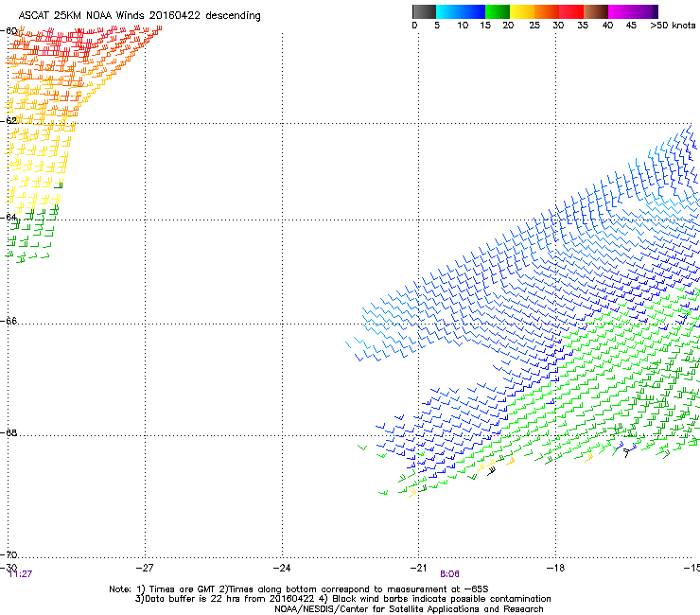700x615 pixels.
Task: Click the NOAA/NESDIS Center credit line
Action: click(x=409, y=609)
